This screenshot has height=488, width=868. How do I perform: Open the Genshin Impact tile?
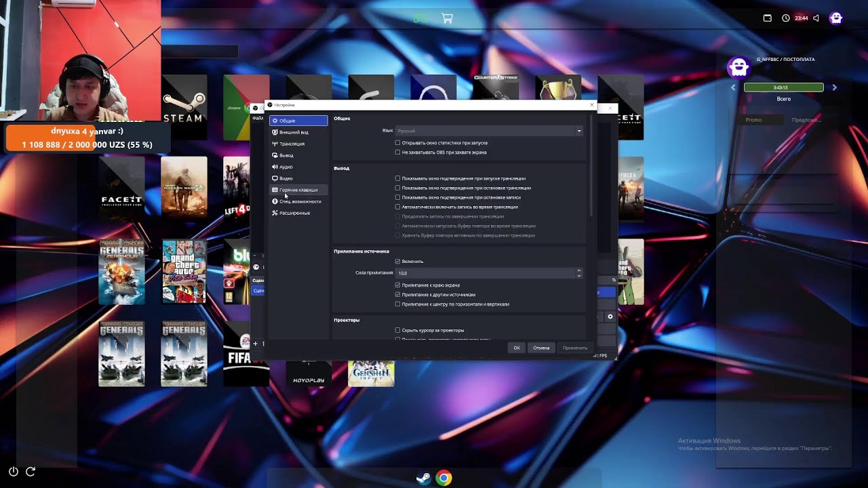click(371, 373)
